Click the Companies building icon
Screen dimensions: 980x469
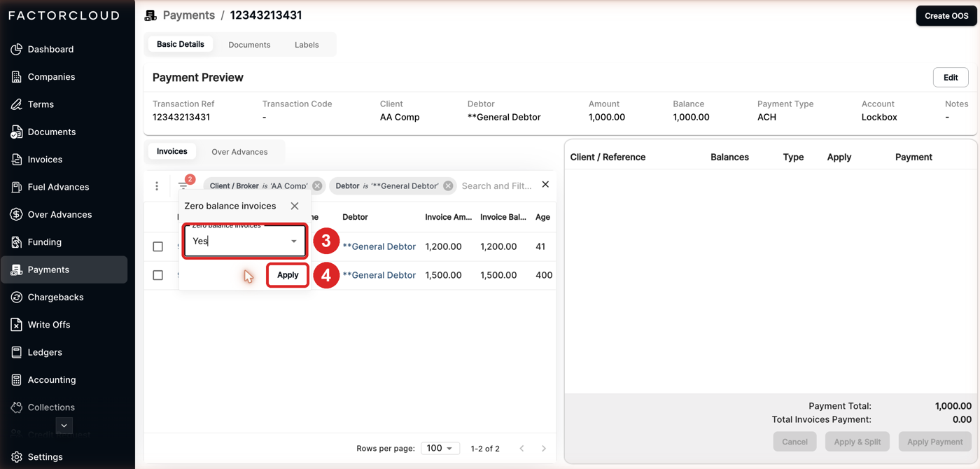point(16,77)
